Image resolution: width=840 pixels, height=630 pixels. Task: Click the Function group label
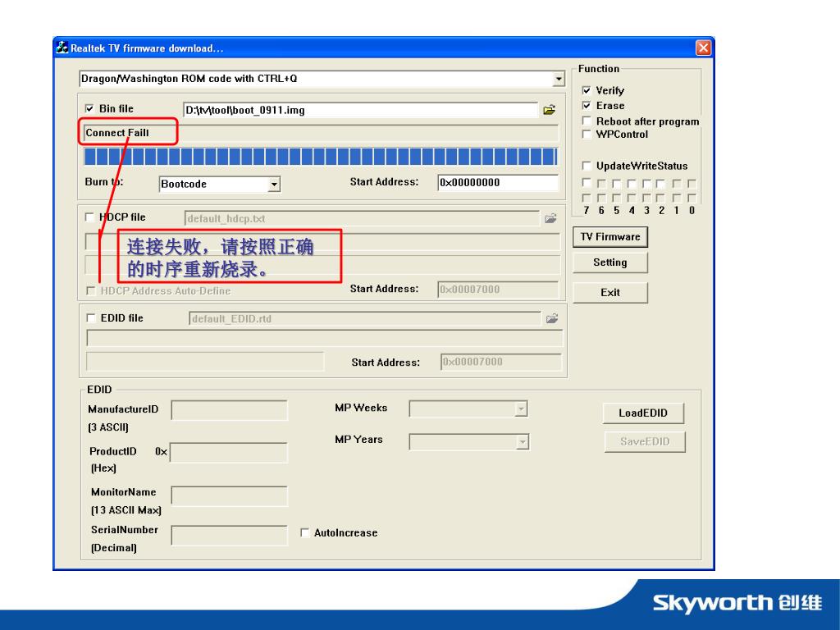pyautogui.click(x=598, y=69)
